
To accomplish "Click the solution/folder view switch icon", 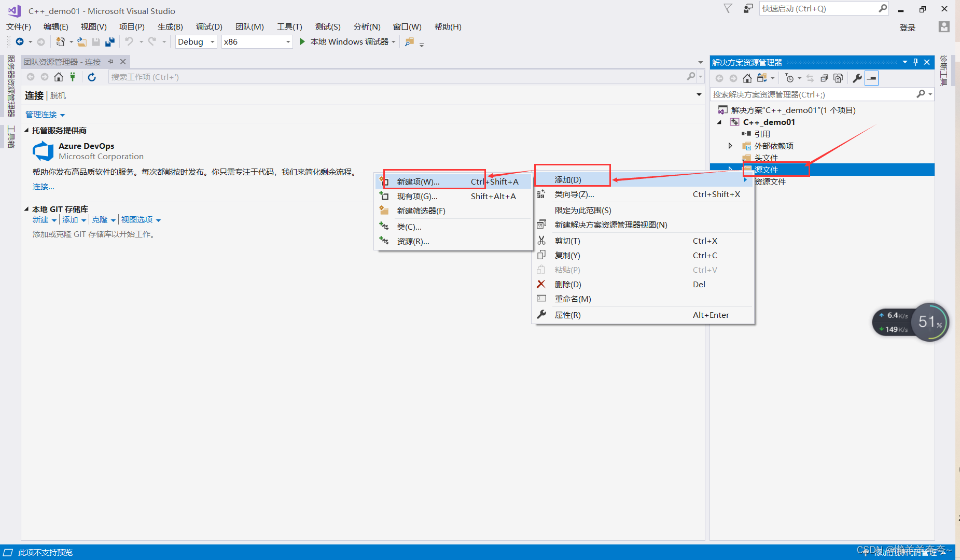I will point(762,78).
